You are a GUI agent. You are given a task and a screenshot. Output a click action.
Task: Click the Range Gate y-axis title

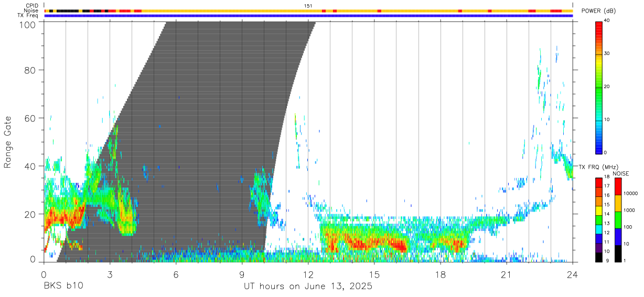[x=8, y=142]
